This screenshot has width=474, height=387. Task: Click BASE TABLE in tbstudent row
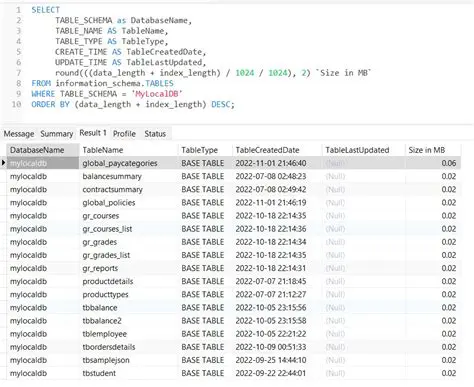(203, 373)
